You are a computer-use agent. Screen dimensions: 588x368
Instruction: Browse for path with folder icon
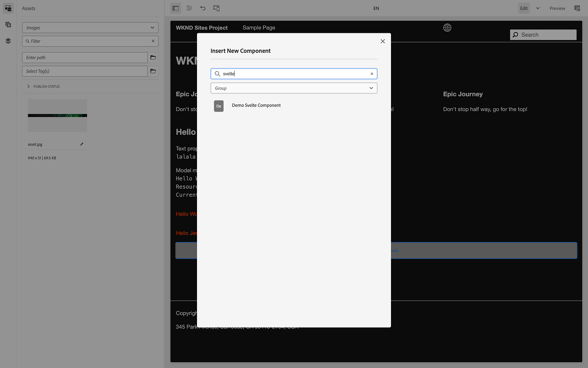[x=153, y=58]
